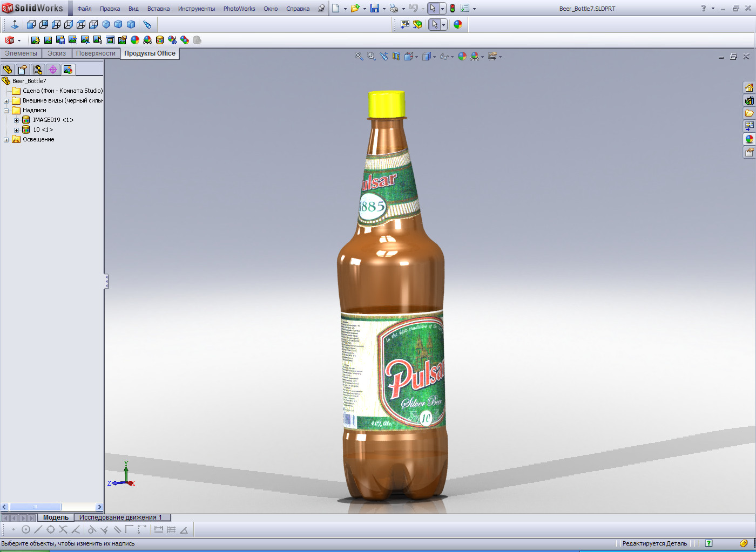The image size is (756, 552).
Task: Click the Open file folder icon
Action: 355,8
